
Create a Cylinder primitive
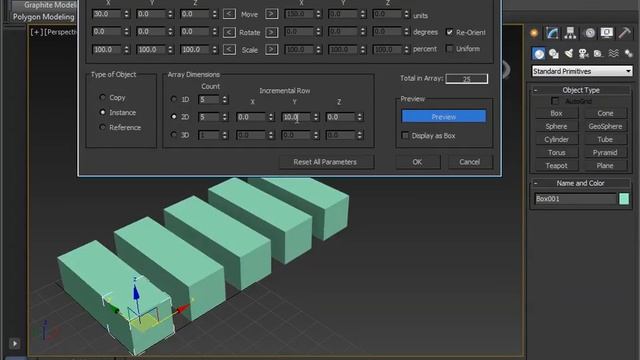pyautogui.click(x=556, y=139)
